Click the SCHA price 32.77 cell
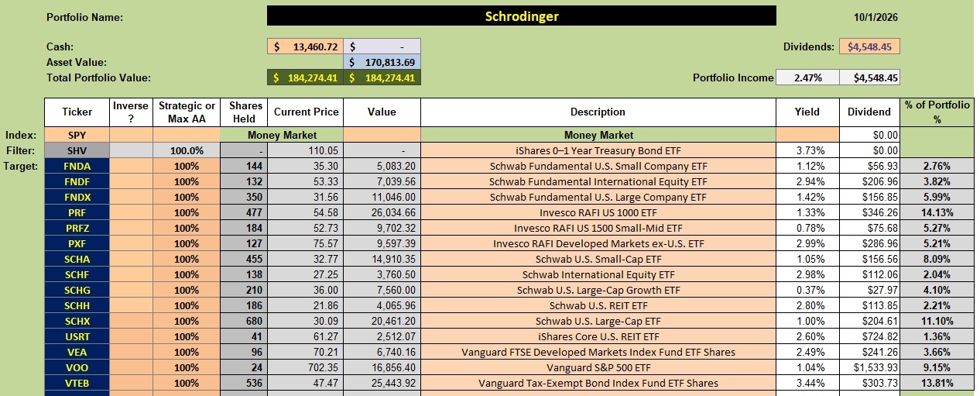 [x=306, y=259]
